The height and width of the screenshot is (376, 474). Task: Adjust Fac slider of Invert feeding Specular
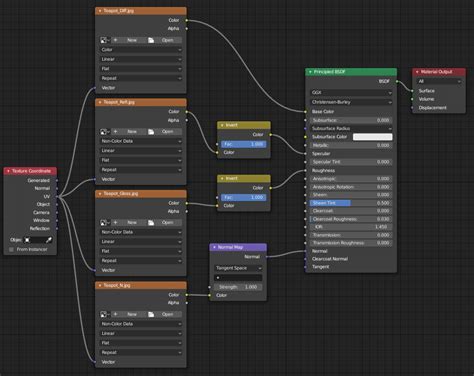tap(244, 144)
